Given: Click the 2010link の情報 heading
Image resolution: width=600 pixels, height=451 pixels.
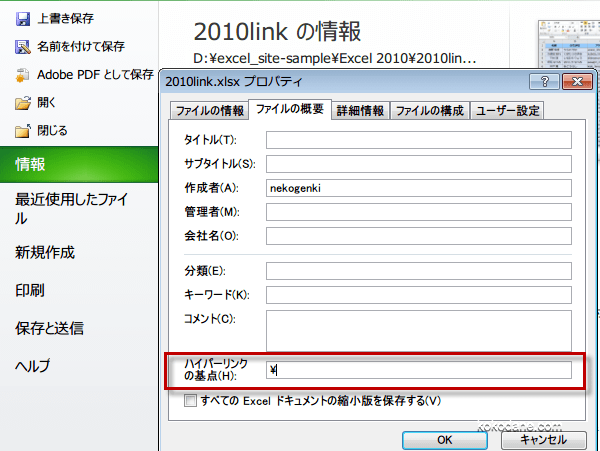Looking at the screenshot, I should point(277,32).
